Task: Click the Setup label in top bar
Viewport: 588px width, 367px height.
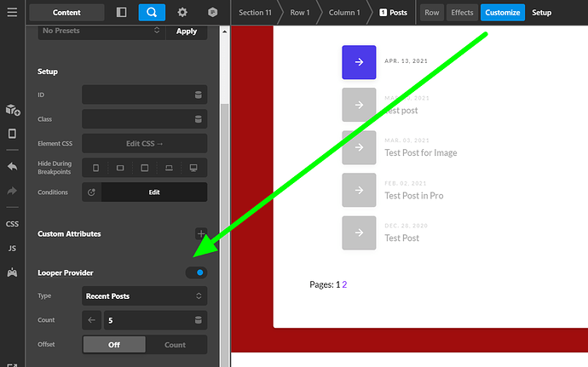Action: click(x=541, y=13)
